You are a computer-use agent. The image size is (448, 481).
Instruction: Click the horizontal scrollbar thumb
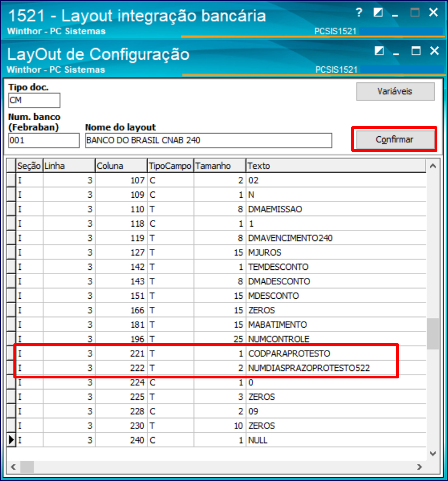[27, 467]
